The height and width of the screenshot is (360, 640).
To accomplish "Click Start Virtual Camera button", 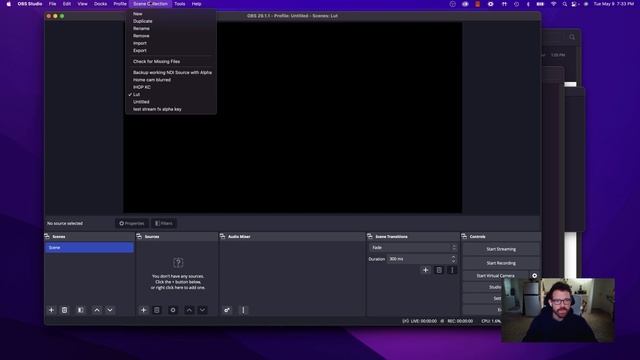I will point(496,276).
